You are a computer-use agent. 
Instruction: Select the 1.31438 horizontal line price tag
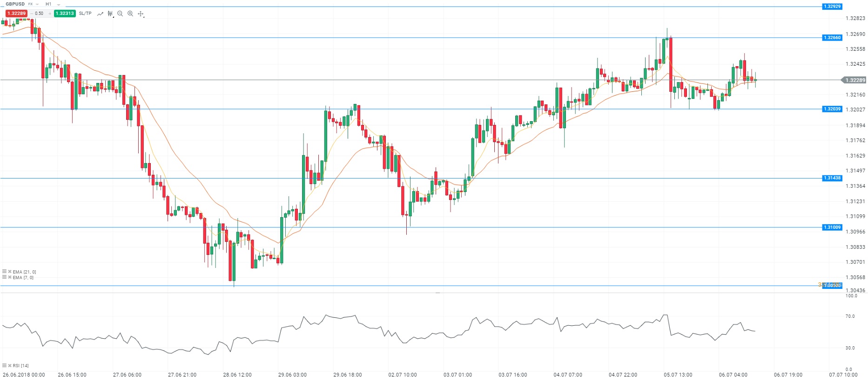[x=832, y=178]
